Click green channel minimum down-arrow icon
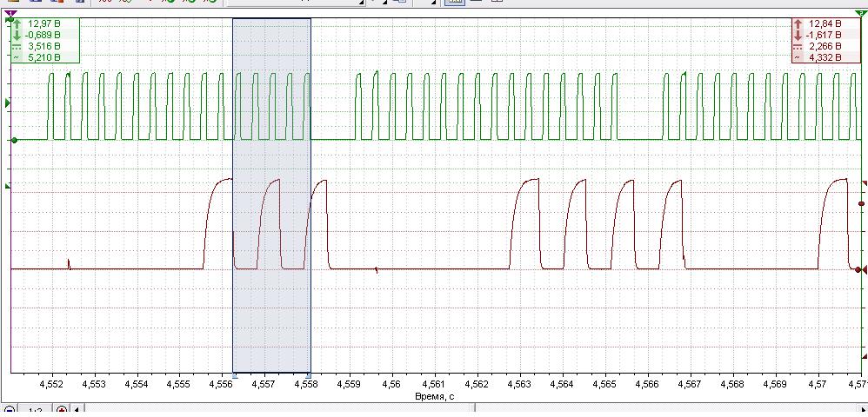Screen dimensions: 868x417 (x=16, y=35)
